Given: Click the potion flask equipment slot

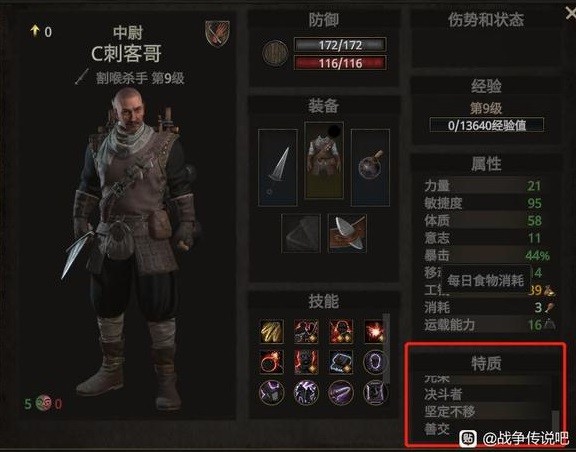Looking at the screenshot, I should pos(370,167).
